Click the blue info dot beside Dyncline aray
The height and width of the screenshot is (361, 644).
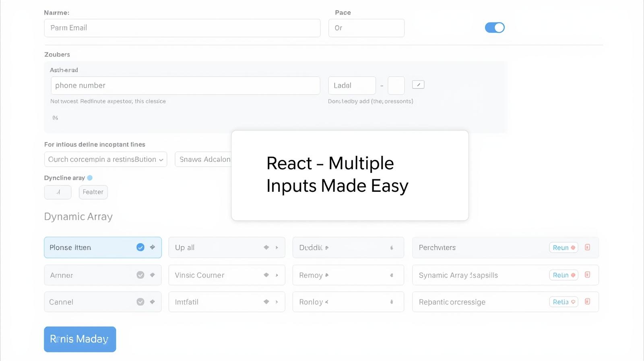[90, 178]
